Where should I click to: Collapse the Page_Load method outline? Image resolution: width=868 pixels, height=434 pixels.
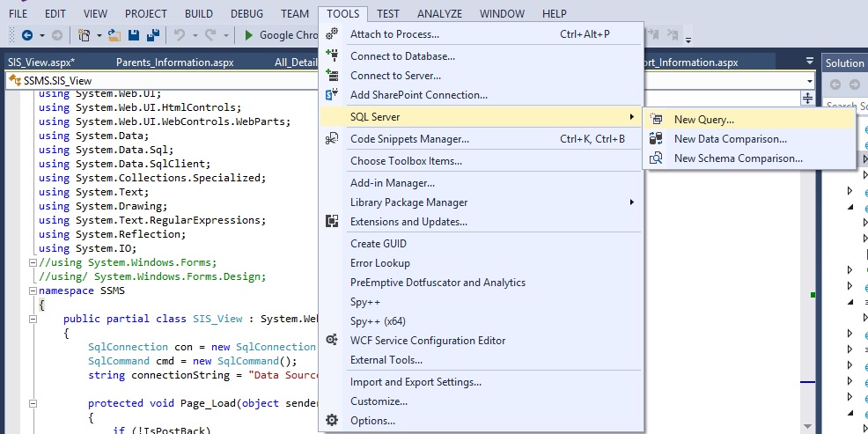[33, 403]
